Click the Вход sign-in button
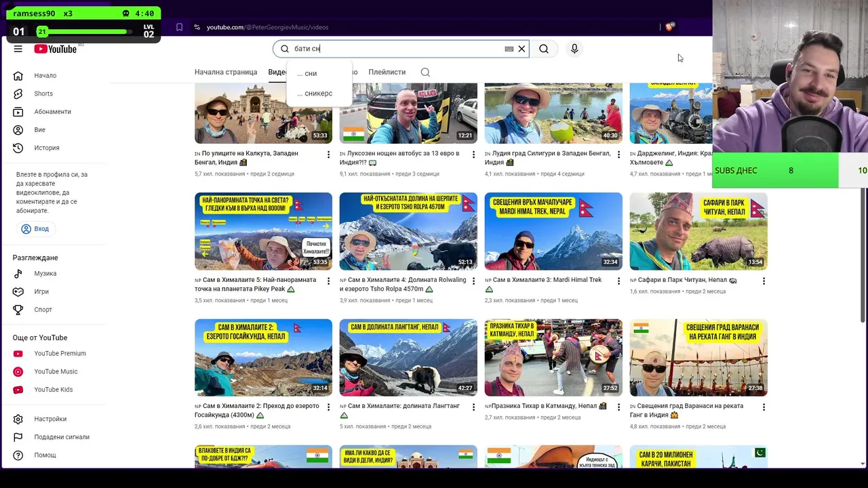The image size is (868, 488). (35, 229)
